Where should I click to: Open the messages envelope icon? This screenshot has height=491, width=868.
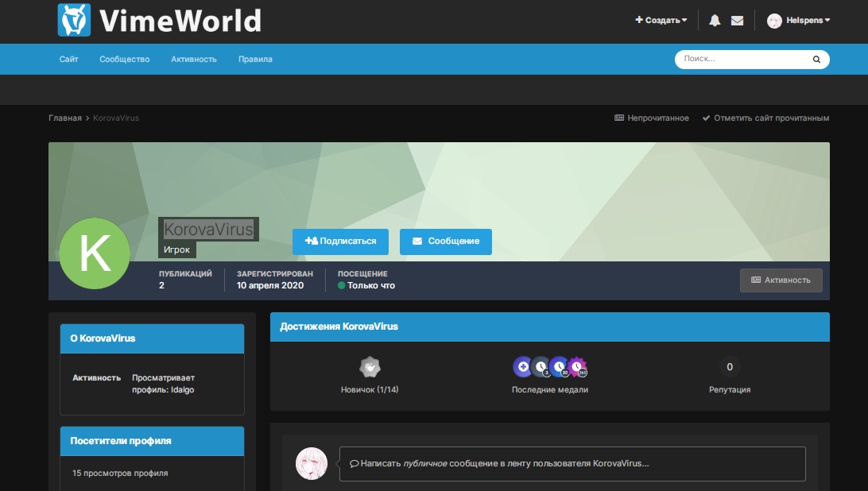(x=737, y=21)
